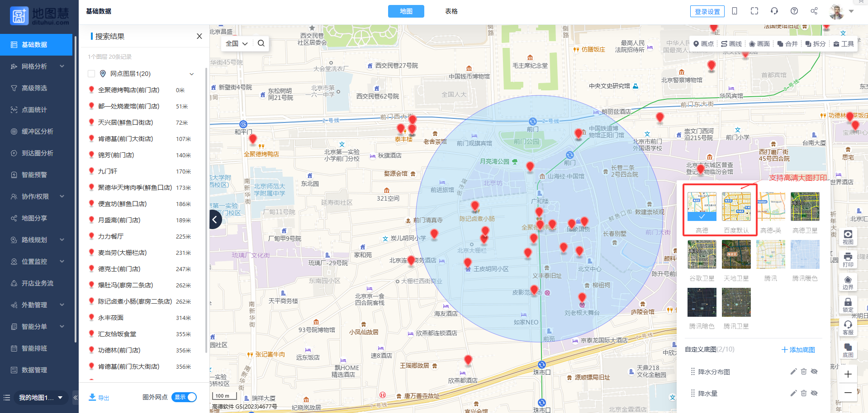
Task: Zoom in with the plus button
Action: coord(848,374)
